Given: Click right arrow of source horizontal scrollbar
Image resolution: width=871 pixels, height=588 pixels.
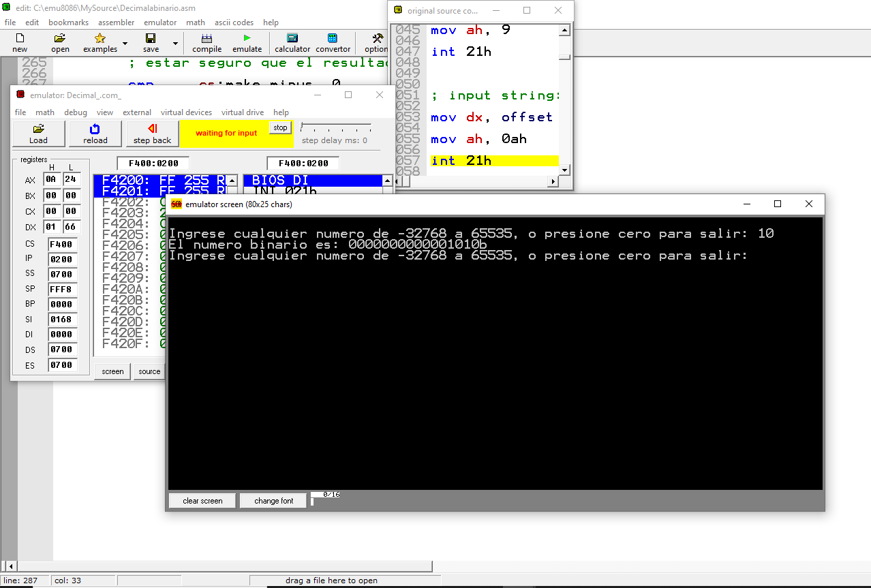Looking at the screenshot, I should coord(553,182).
